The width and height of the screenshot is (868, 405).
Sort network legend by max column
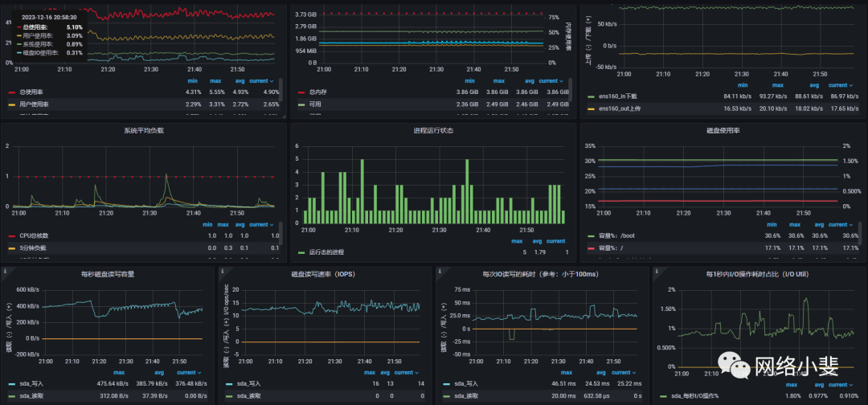(x=778, y=85)
